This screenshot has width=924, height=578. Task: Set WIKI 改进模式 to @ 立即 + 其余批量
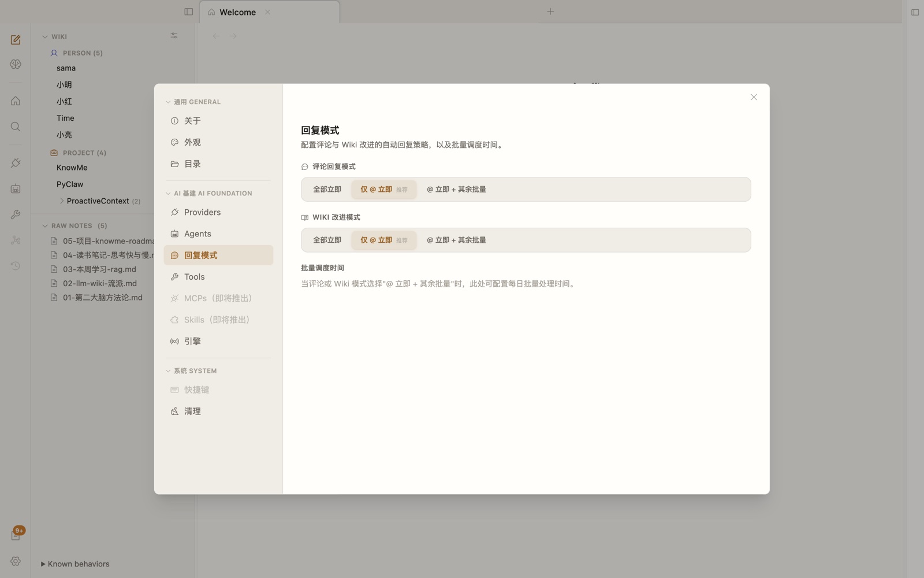[x=456, y=240]
